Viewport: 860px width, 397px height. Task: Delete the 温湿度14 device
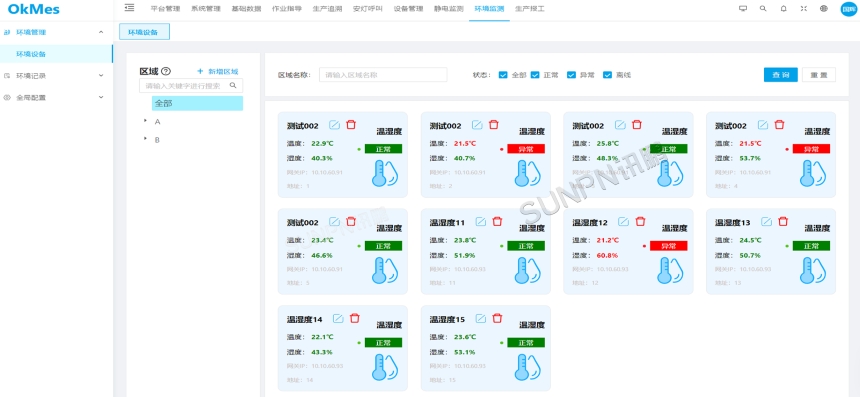(355, 318)
